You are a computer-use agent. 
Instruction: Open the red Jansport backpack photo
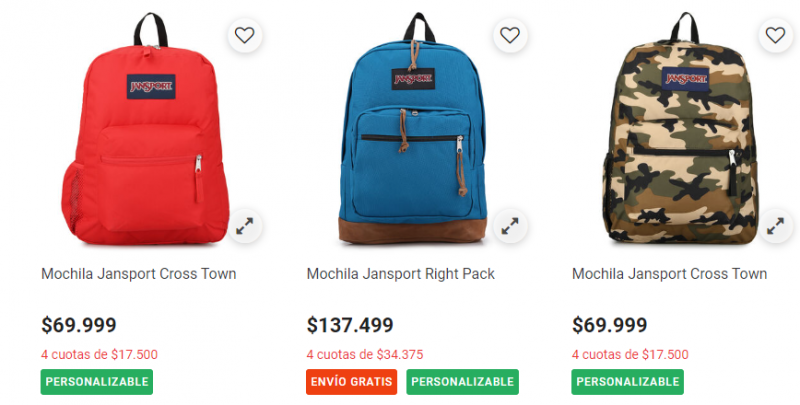(x=145, y=129)
